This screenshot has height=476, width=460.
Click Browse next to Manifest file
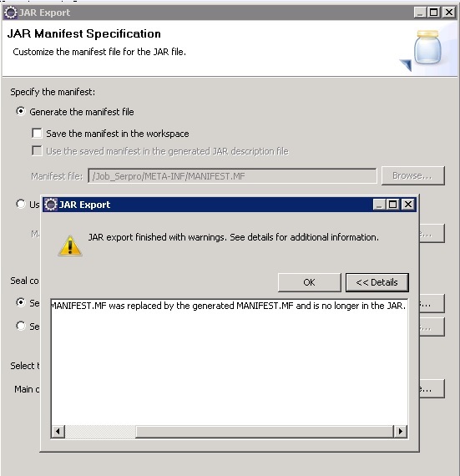(x=413, y=175)
